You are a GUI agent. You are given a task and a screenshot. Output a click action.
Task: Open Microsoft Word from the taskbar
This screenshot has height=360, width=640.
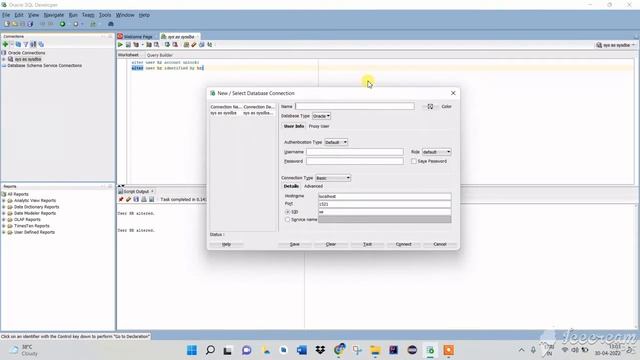coord(302,350)
